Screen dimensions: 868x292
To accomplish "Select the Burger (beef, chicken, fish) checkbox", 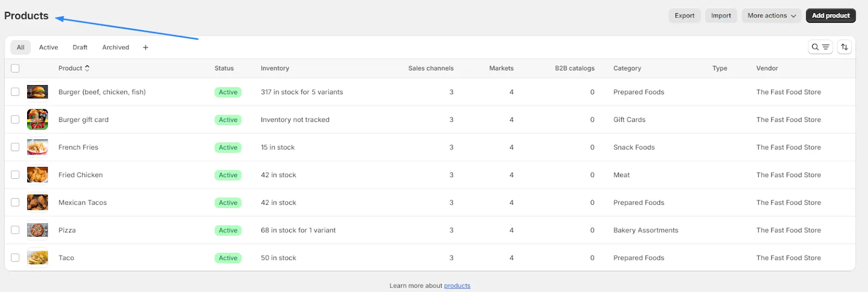I will pyautogui.click(x=15, y=92).
